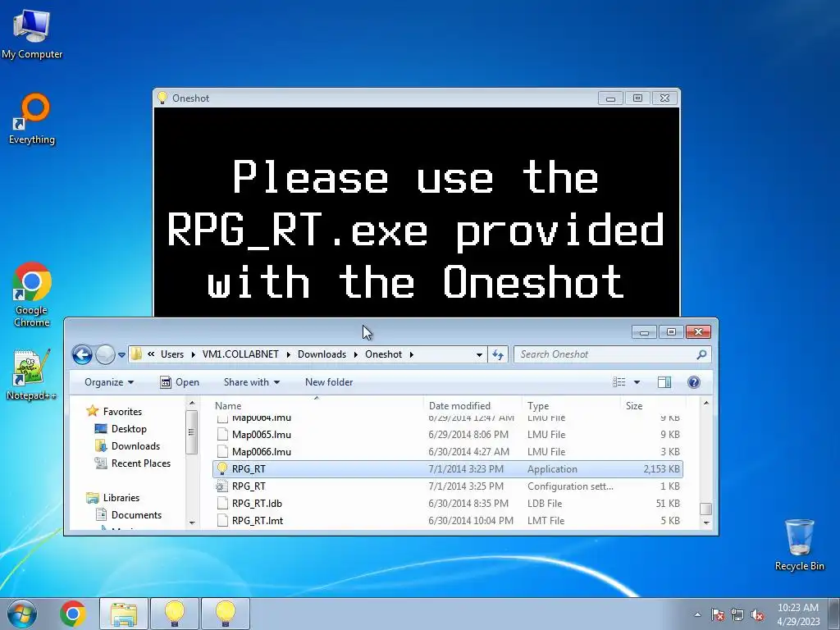This screenshot has width=840, height=630.
Task: Switch to first Oneshot lightbulb taskbar item
Action: [x=174, y=614]
